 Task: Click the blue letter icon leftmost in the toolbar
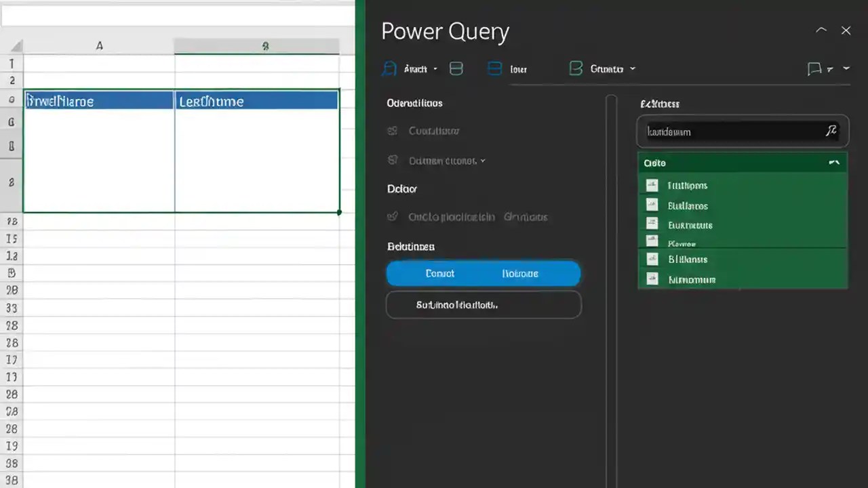pyautogui.click(x=389, y=68)
